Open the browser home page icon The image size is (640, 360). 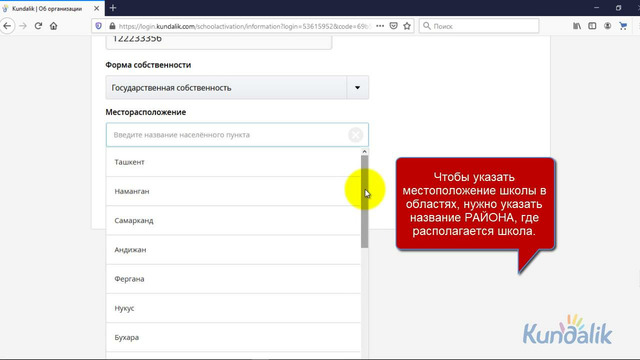click(x=53, y=26)
